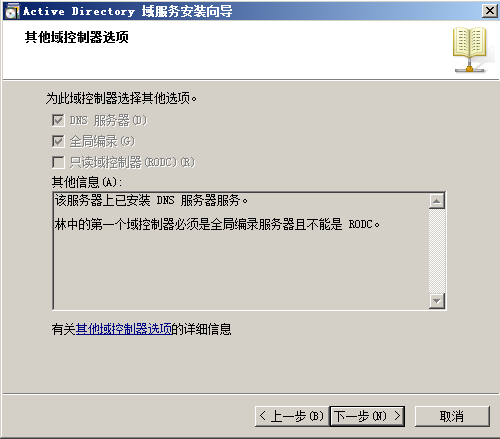Click the scroll up arrow in info box
500x439 pixels.
point(437,201)
